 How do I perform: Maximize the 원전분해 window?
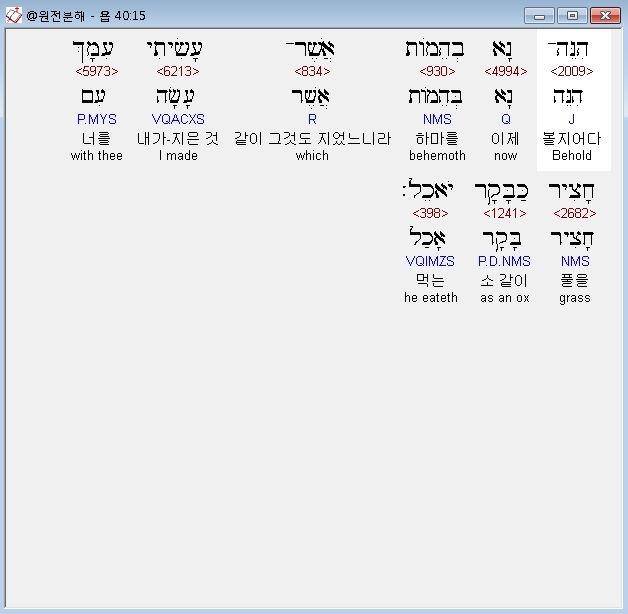(572, 16)
